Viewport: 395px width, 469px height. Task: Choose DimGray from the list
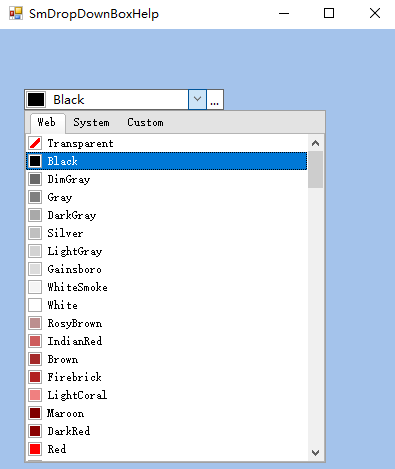tap(167, 179)
